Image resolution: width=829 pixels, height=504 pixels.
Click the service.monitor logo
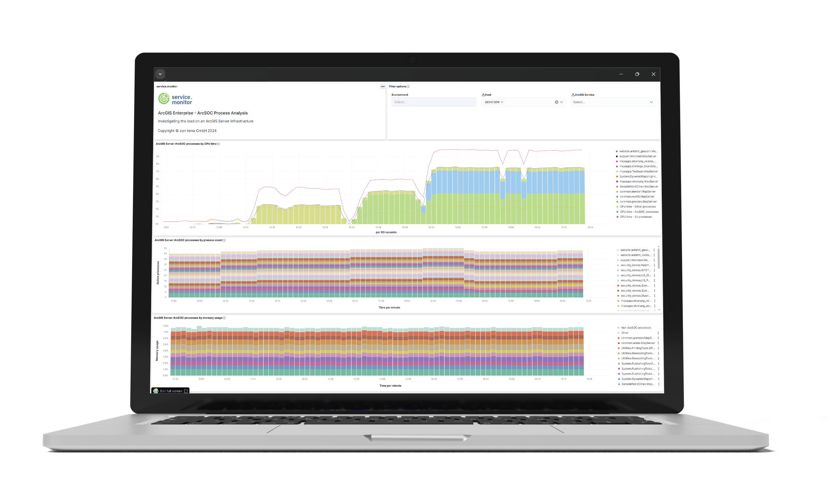[175, 99]
